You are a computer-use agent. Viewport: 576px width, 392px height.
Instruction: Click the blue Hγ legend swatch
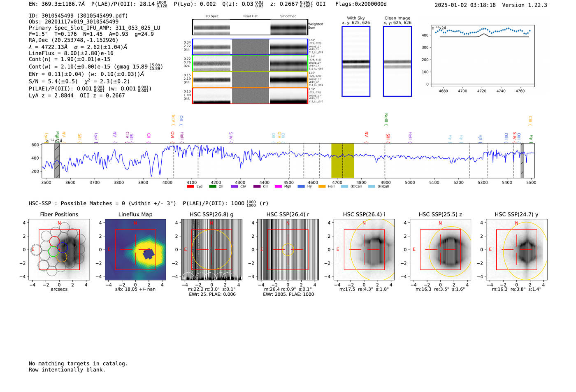tap(301, 186)
